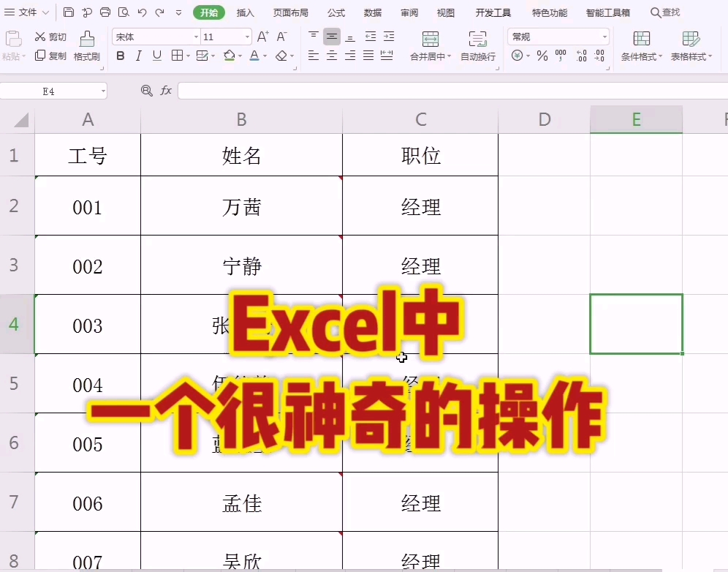
Task: Click the Print icon
Action: pos(105,12)
